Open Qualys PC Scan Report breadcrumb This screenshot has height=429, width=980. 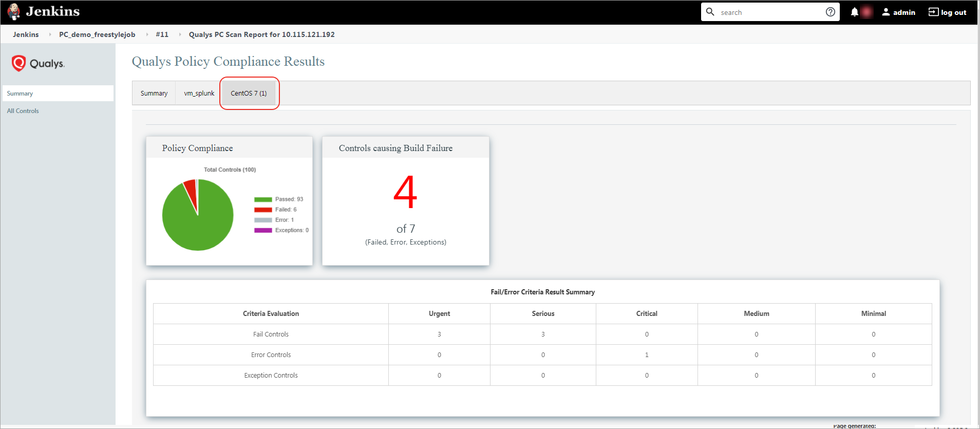pyautogui.click(x=261, y=34)
